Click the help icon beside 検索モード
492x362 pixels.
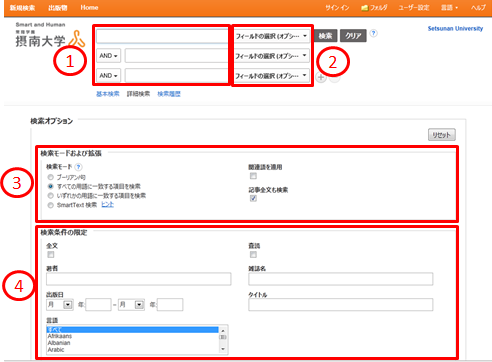pos(78,167)
